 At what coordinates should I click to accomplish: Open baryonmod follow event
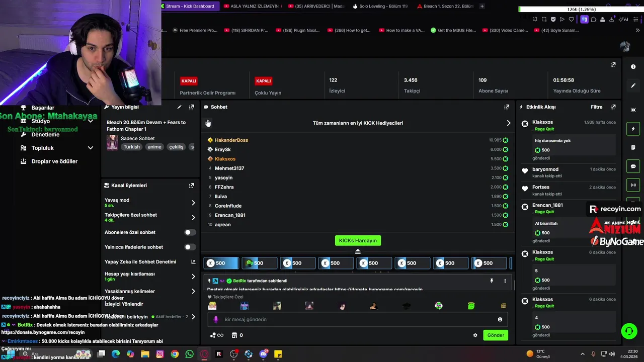[x=545, y=169]
